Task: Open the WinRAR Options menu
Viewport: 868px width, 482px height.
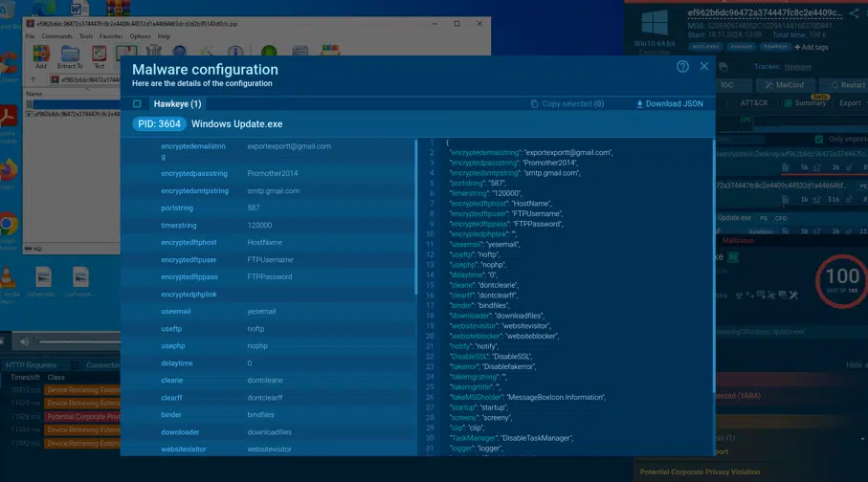Action: 140,36
